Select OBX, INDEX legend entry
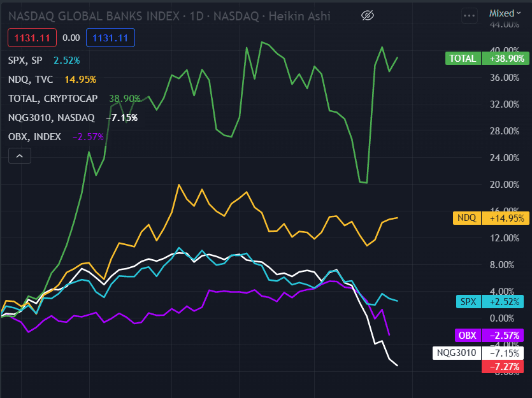 click(34, 137)
